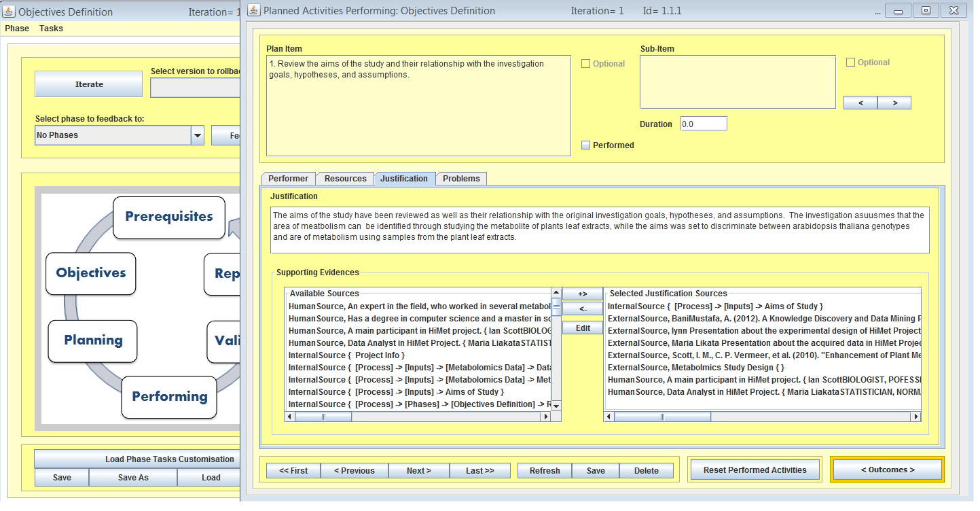
Task: Open the Tasks menu
Action: [51, 29]
